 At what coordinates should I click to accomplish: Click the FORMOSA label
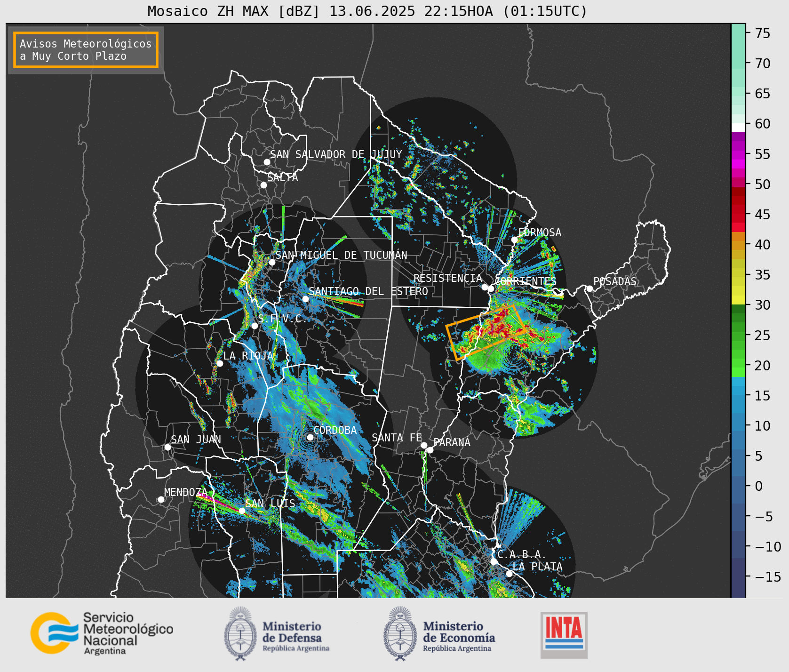click(540, 232)
